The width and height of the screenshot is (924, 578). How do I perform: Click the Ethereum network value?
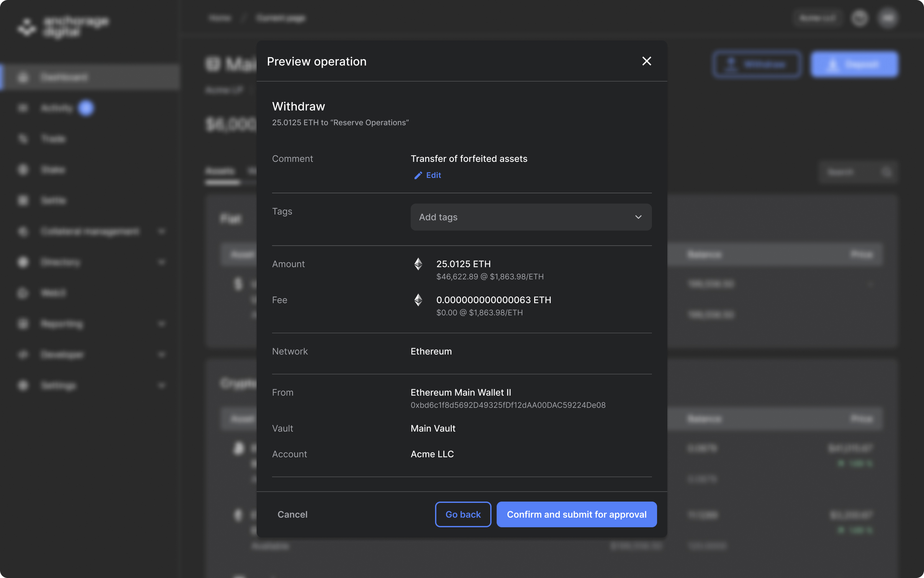[x=431, y=351]
